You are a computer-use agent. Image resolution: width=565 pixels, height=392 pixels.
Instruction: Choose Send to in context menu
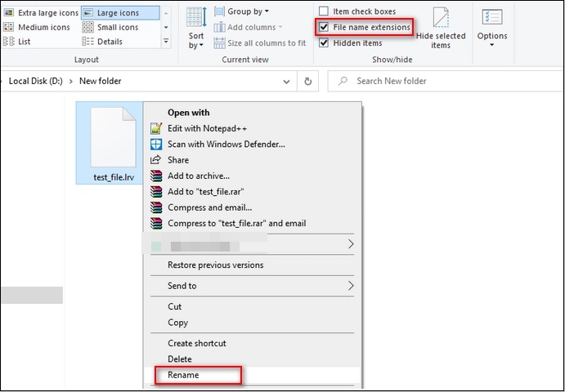252,286
